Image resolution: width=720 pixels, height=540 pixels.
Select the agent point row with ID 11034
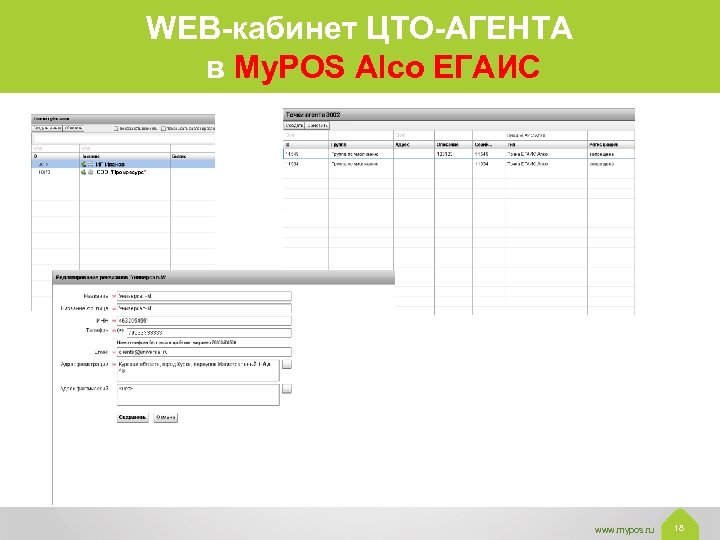coord(459,164)
